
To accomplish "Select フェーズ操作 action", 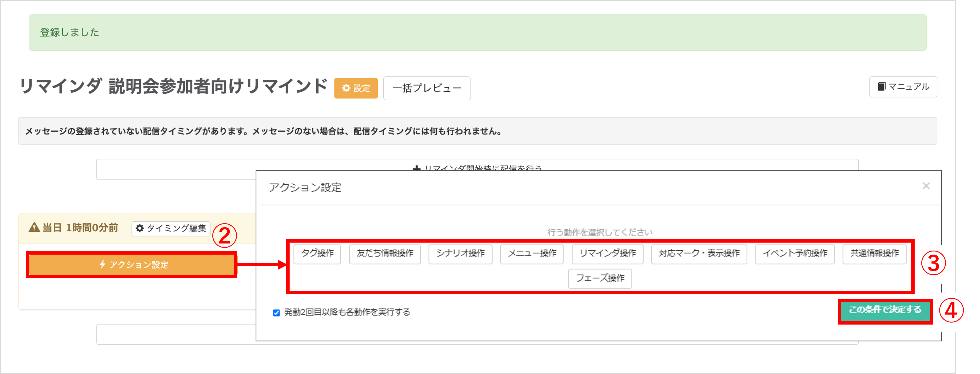I will [600, 278].
